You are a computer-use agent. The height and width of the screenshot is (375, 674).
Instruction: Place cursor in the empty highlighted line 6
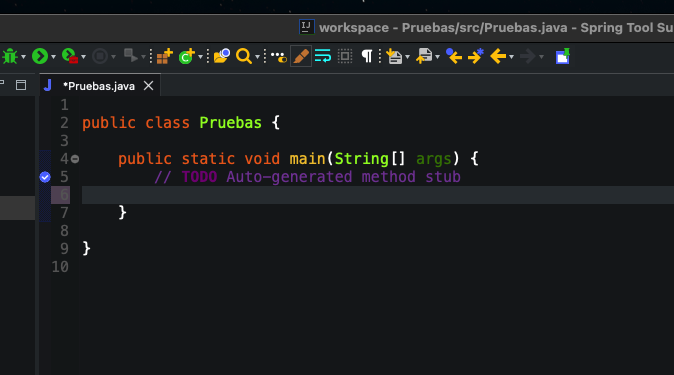pyautogui.click(x=377, y=195)
